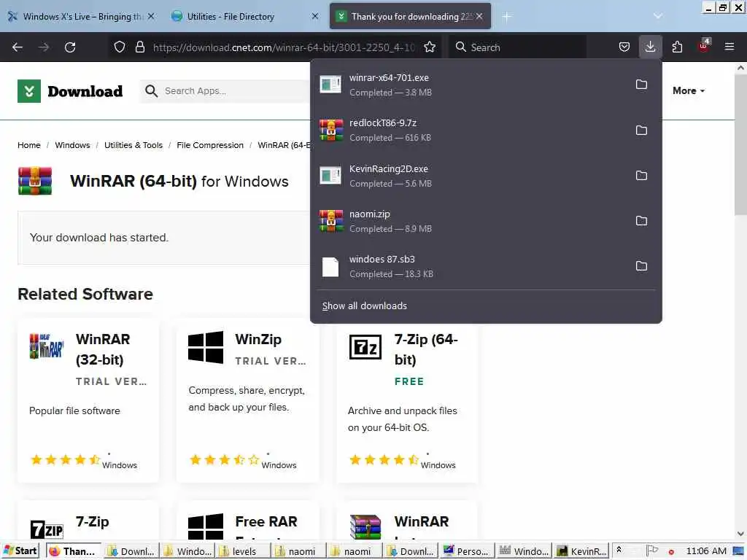Open the 7-Zip (64-bit) title link
The height and width of the screenshot is (560, 747).
pyautogui.click(x=426, y=349)
